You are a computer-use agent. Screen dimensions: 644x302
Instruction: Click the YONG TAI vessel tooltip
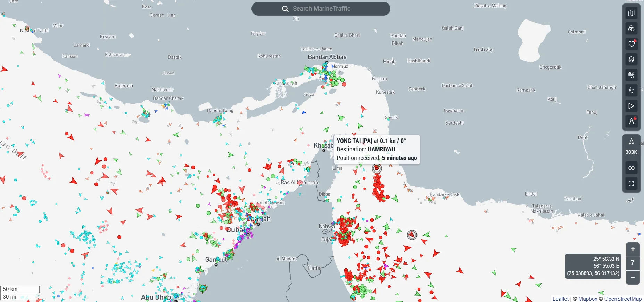point(377,149)
